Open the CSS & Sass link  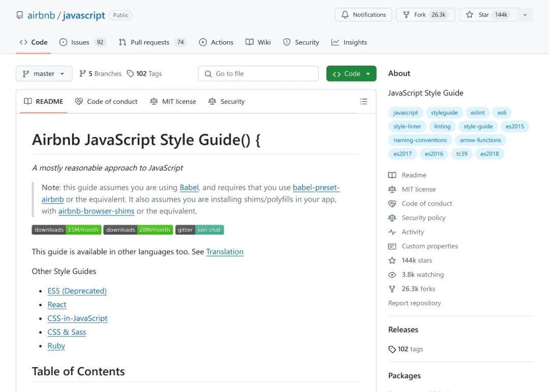tap(67, 332)
